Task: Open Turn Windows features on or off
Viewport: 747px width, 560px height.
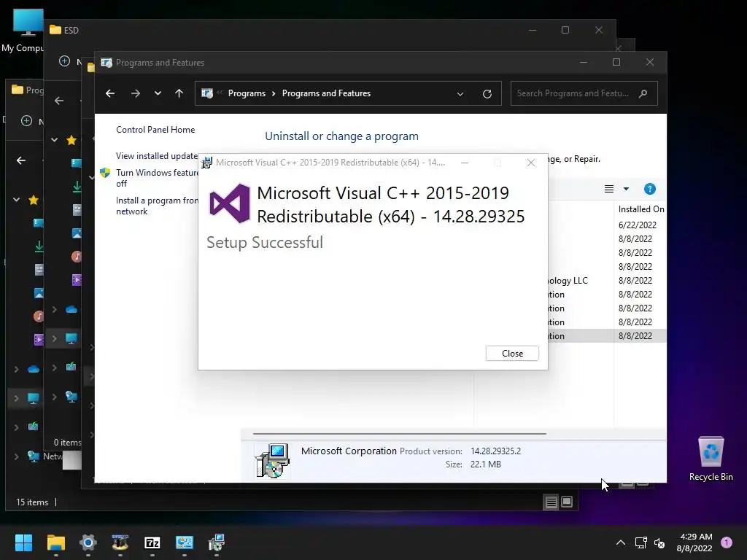Action: pyautogui.click(x=157, y=178)
